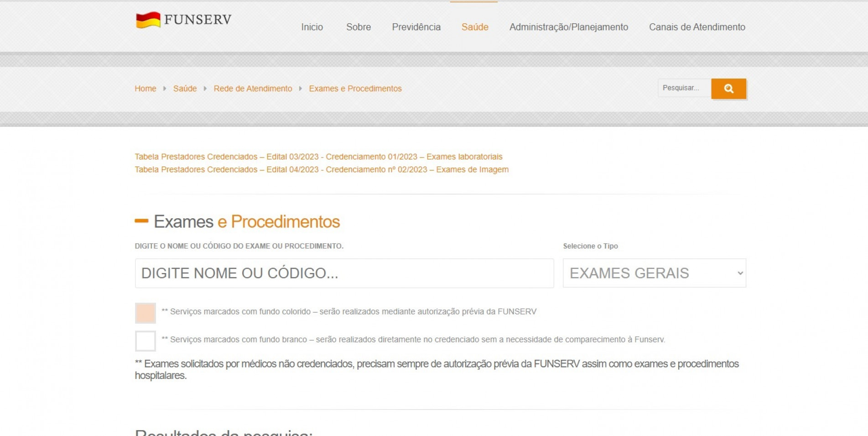The width and height of the screenshot is (868, 436).
Task: Click Exames e Procedimentos breadcrumb
Action: point(355,89)
